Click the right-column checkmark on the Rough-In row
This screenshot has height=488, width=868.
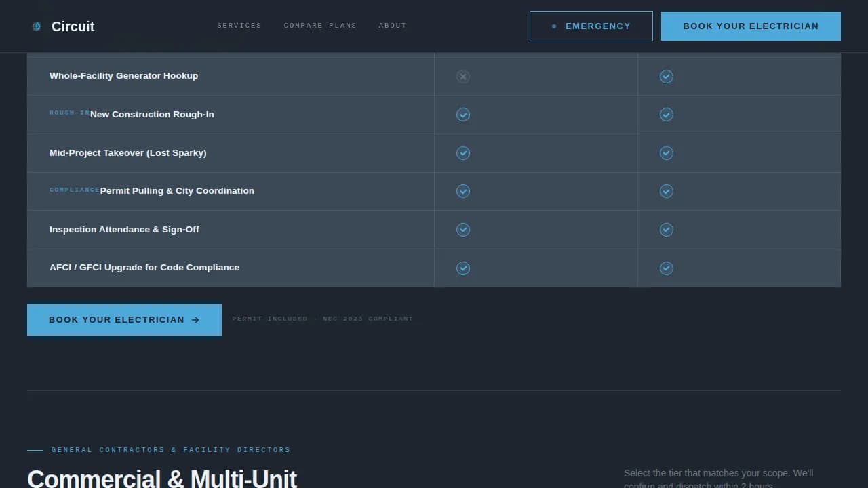[x=666, y=115]
